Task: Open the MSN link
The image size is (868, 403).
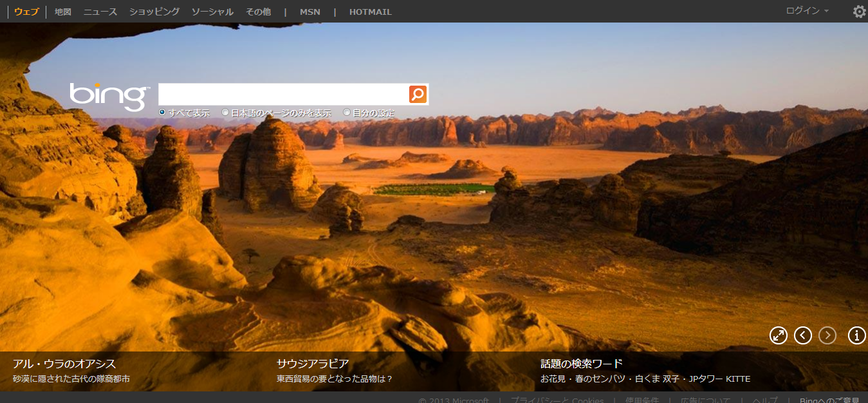Action: [x=309, y=12]
